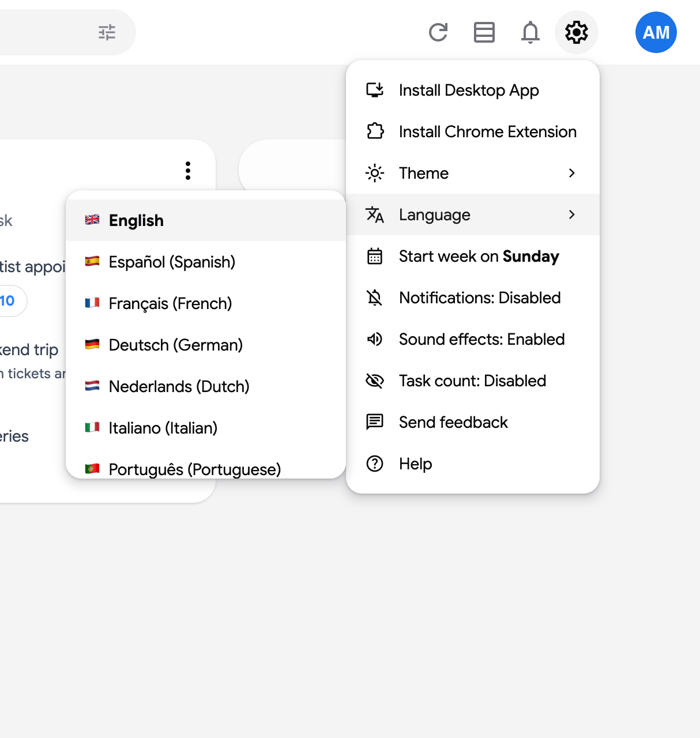This screenshot has width=700, height=738.
Task: Select Install Desktop App menu entry
Action: click(473, 90)
